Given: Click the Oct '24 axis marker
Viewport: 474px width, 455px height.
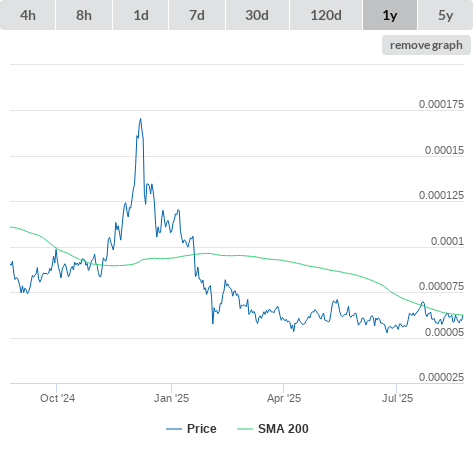Looking at the screenshot, I should (57, 398).
